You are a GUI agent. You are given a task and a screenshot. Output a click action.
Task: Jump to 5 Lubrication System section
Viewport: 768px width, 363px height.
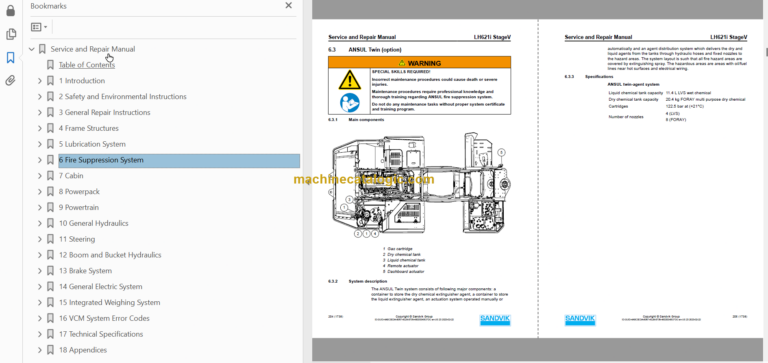point(92,144)
